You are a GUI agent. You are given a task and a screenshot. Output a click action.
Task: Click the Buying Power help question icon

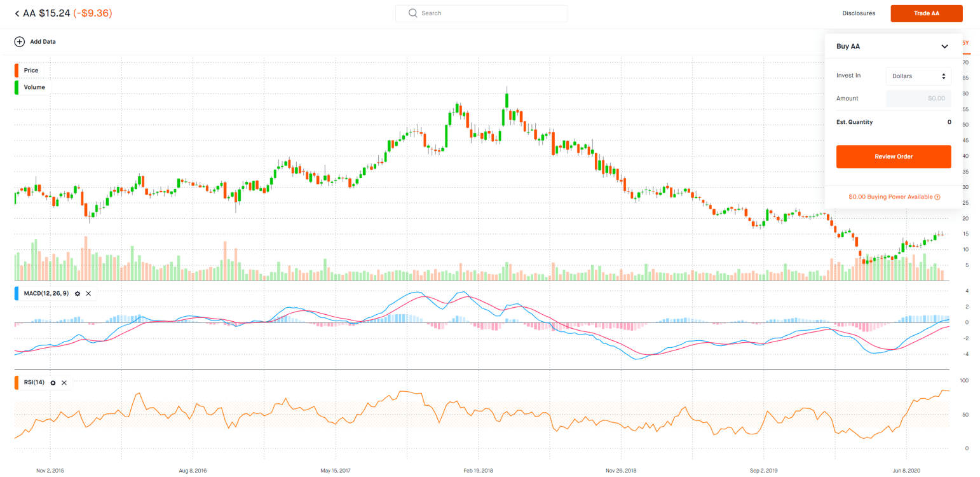pos(937,197)
